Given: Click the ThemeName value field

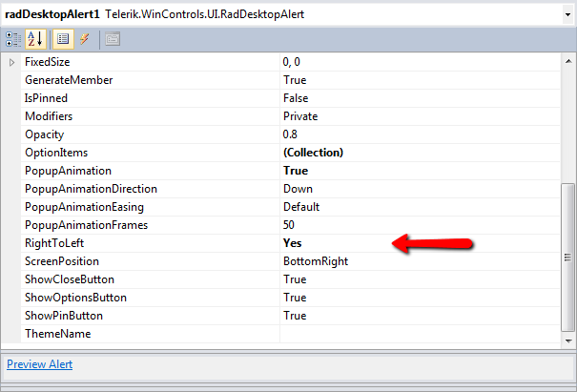Looking at the screenshot, I should 420,334.
